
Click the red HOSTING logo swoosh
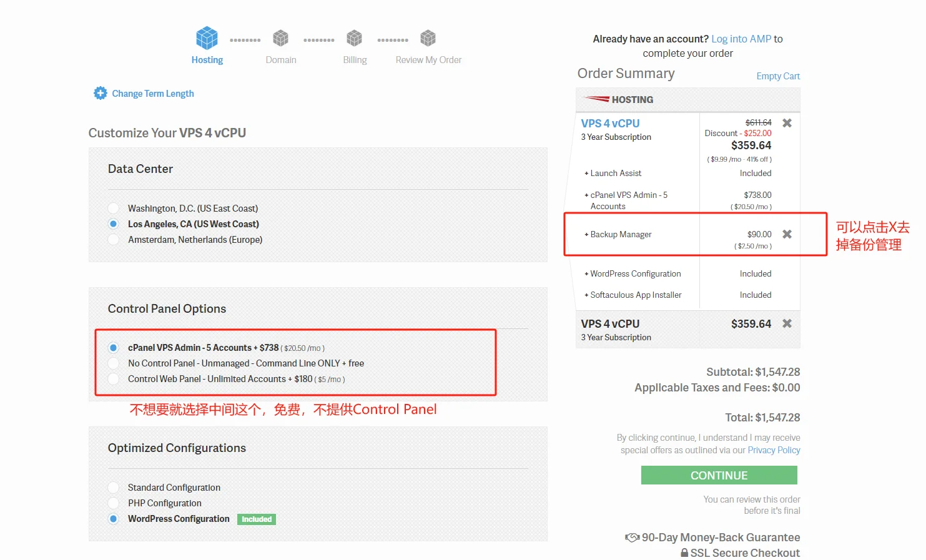pos(596,99)
